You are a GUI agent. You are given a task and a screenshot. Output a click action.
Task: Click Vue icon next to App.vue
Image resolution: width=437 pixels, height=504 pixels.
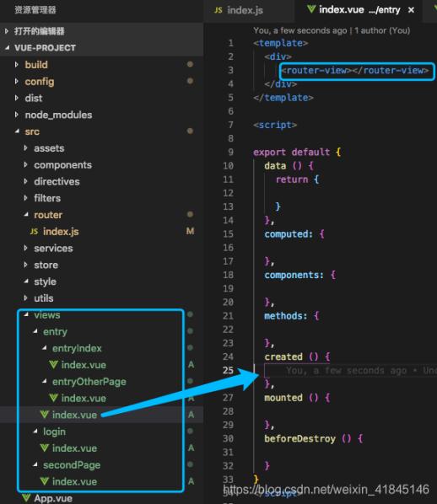pos(26,498)
